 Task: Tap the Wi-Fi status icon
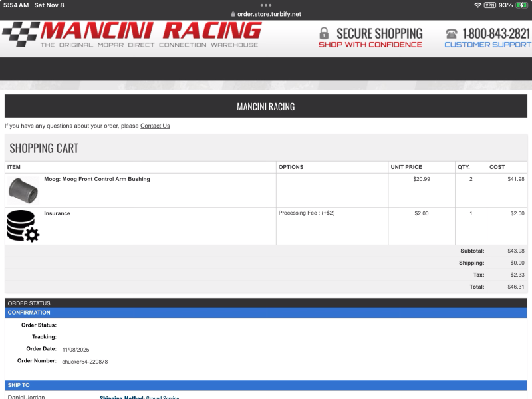477,5
